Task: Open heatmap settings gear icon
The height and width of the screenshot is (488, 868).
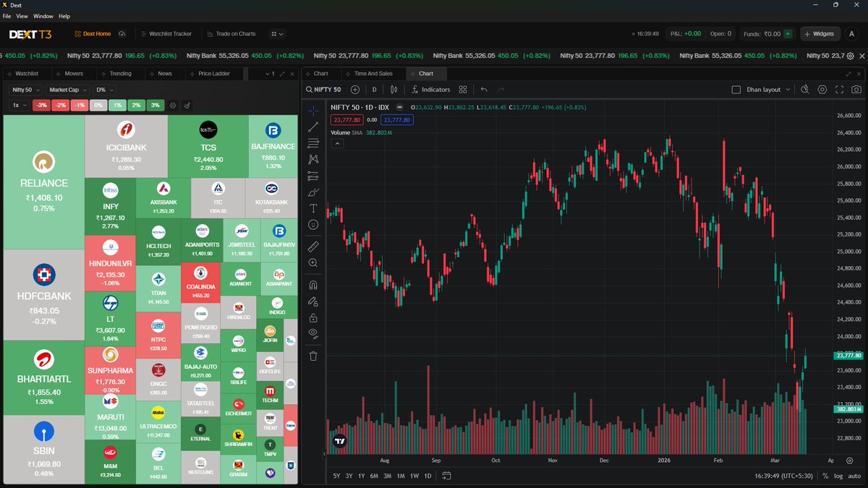Action: [x=173, y=105]
